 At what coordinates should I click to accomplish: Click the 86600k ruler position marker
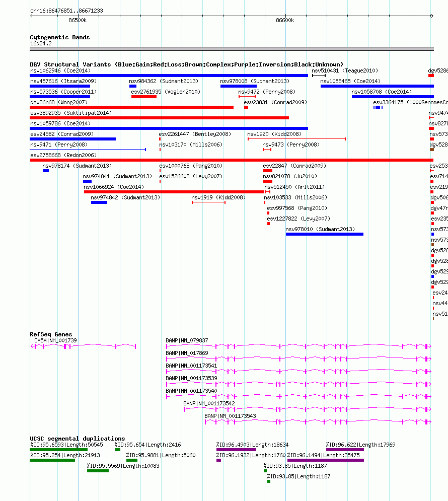click(285, 21)
